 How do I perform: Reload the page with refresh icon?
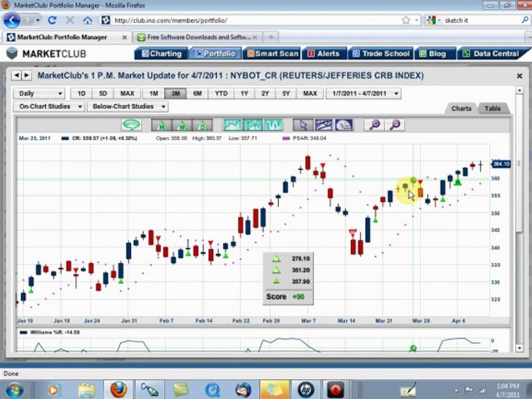[52, 21]
